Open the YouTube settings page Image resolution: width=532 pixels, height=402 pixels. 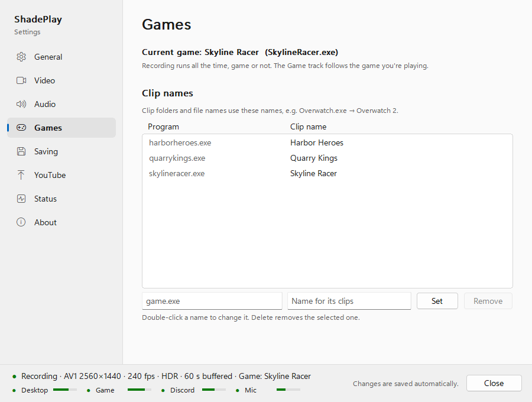pos(61,175)
